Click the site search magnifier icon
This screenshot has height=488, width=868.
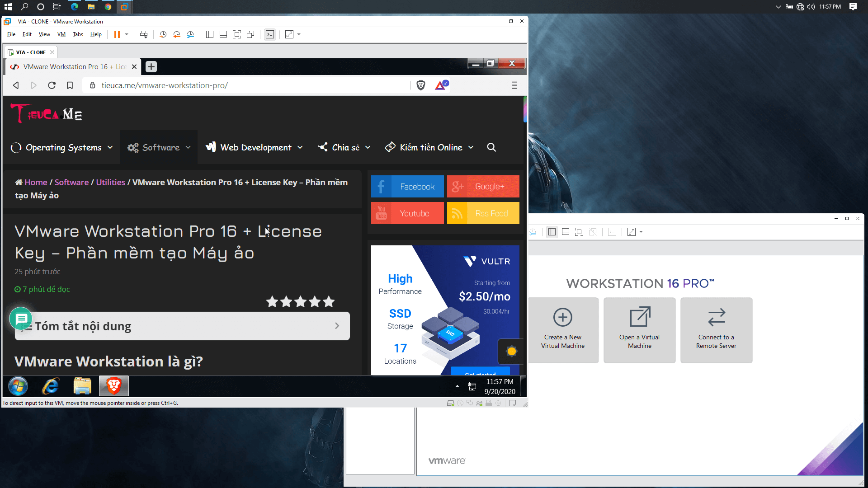491,147
